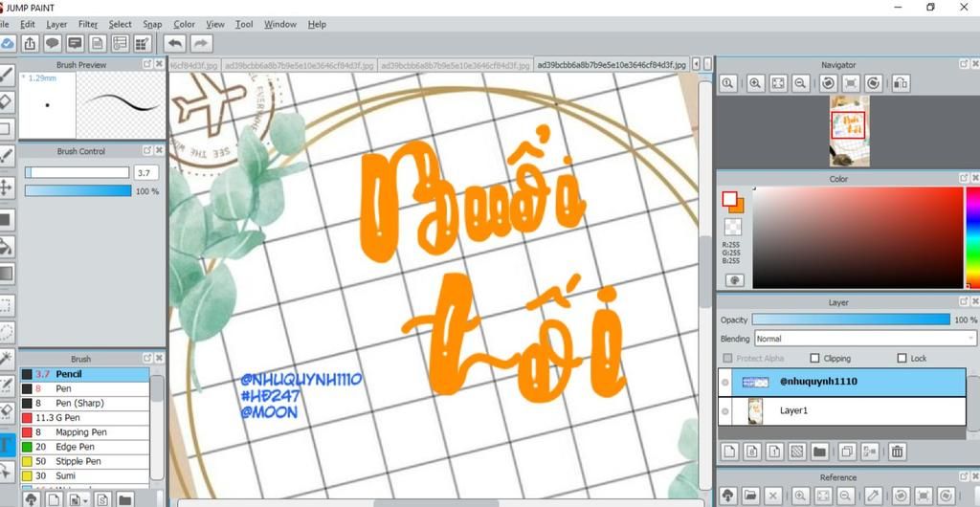Select the Gradient tool in left toolbox
The height and width of the screenshot is (507, 980).
pos(6,274)
